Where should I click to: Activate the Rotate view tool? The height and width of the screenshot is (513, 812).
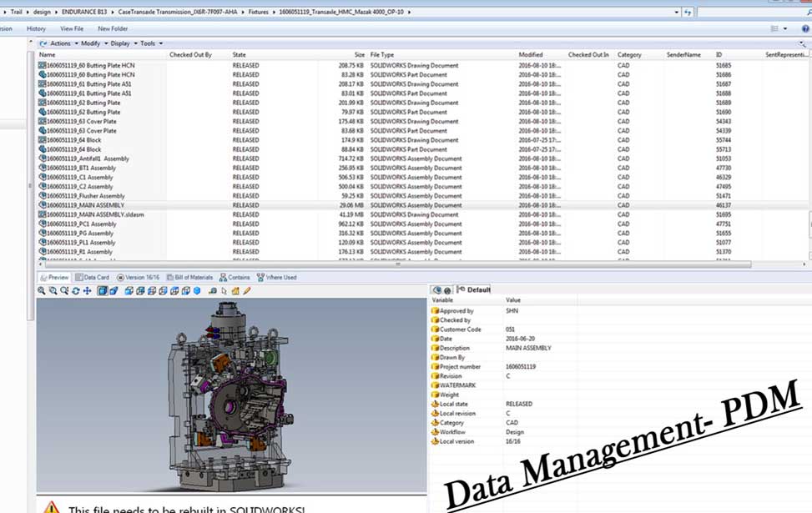pos(76,291)
